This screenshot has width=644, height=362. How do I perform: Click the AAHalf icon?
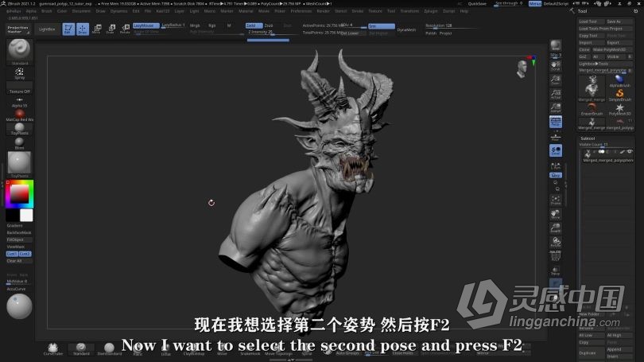coord(556,108)
